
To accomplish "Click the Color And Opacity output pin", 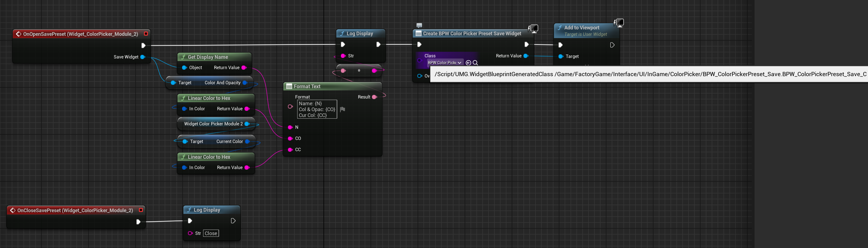I will [245, 83].
